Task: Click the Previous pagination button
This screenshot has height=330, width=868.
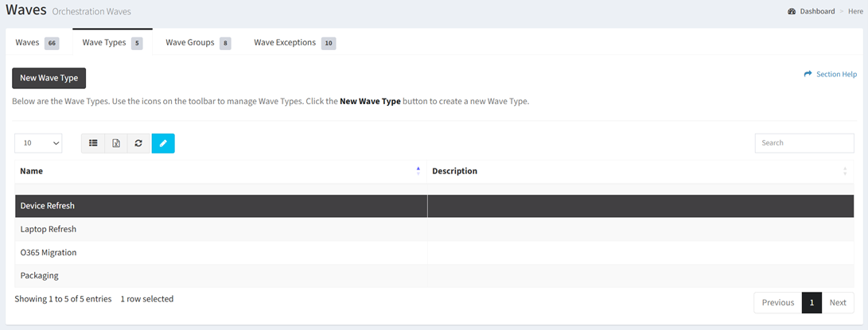Action: tap(777, 303)
